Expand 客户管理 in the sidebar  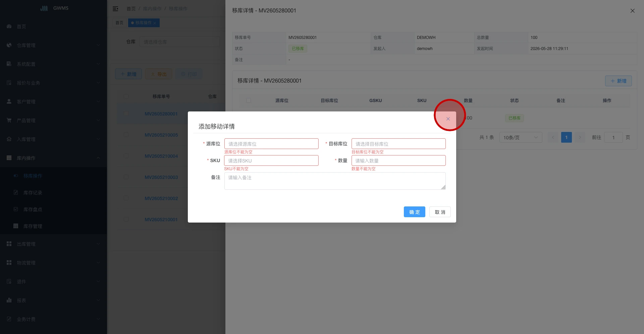pyautogui.click(x=54, y=101)
